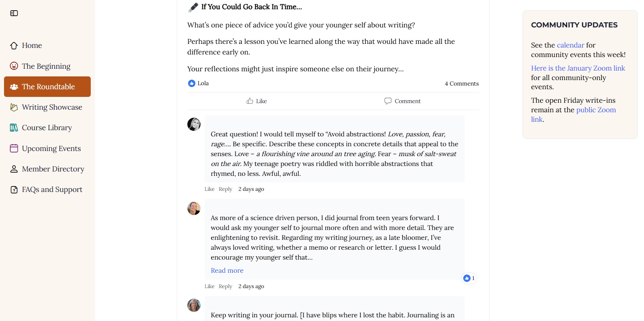View the 4 Comments count
Screen dimensions: 644x321
pyautogui.click(x=461, y=84)
